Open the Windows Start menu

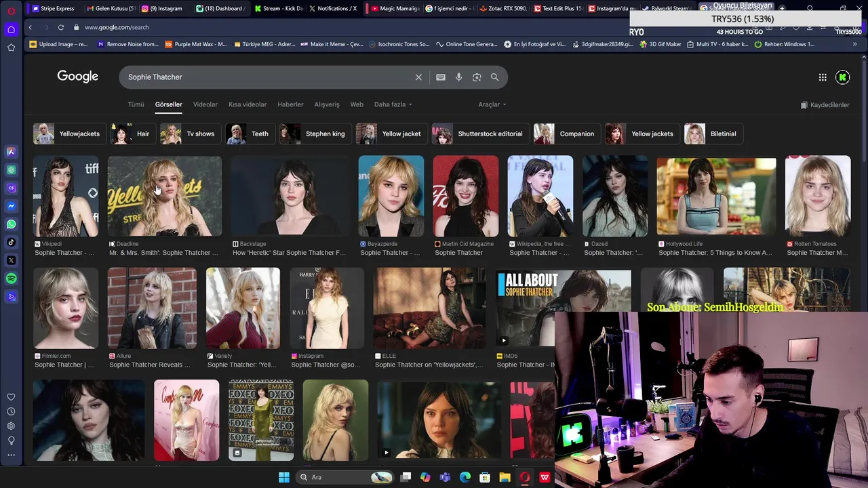284,477
